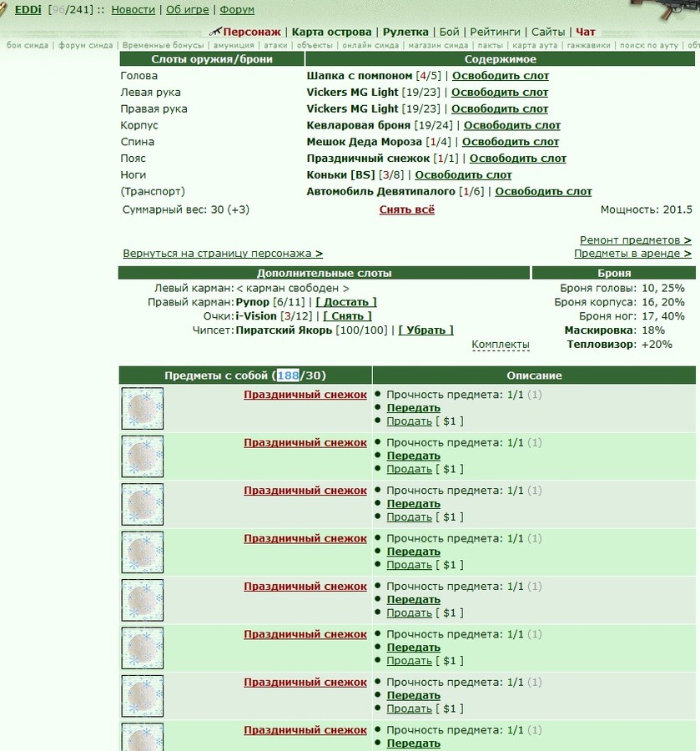Screen dimensions: 700x751
Task: Click Передать for the second snowball
Action: pyautogui.click(x=413, y=456)
